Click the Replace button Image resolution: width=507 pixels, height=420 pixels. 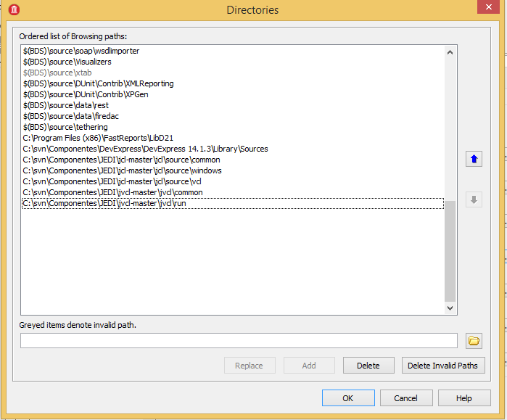(x=250, y=366)
